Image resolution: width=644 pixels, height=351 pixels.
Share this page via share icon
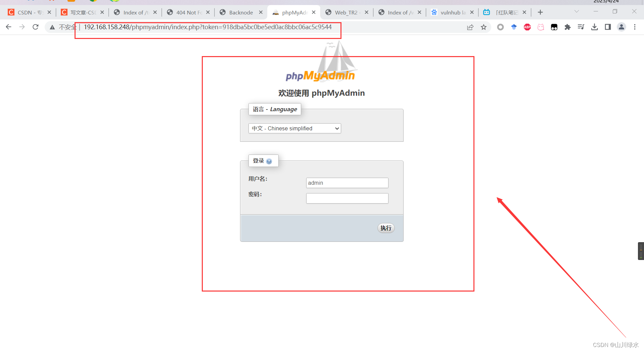coord(470,27)
